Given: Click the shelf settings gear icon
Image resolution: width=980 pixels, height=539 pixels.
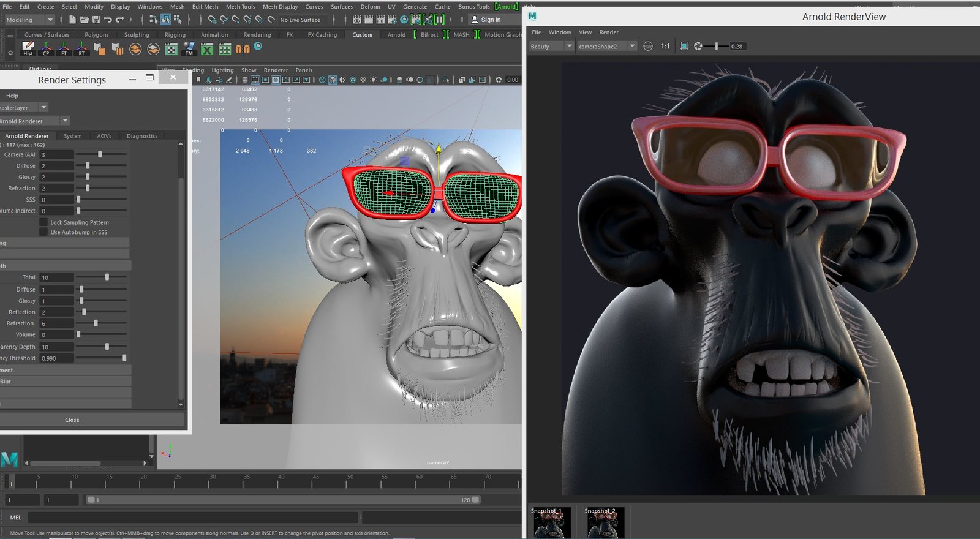Looking at the screenshot, I should (10, 53).
